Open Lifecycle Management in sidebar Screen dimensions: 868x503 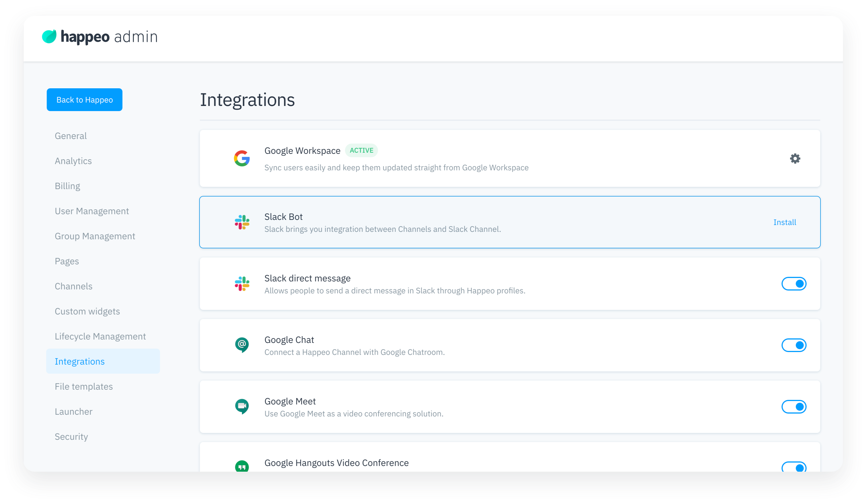(100, 336)
